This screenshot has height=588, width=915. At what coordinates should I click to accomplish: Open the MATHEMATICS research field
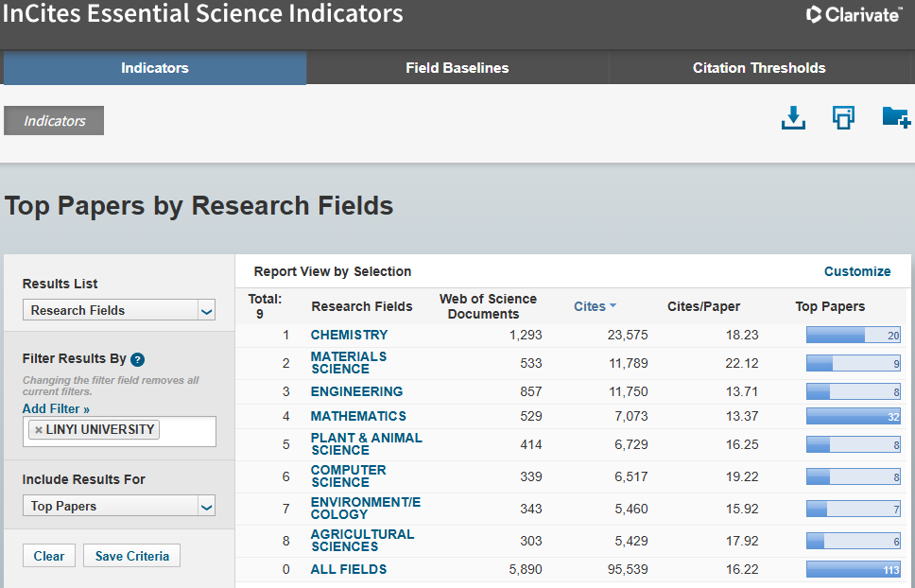(x=358, y=416)
